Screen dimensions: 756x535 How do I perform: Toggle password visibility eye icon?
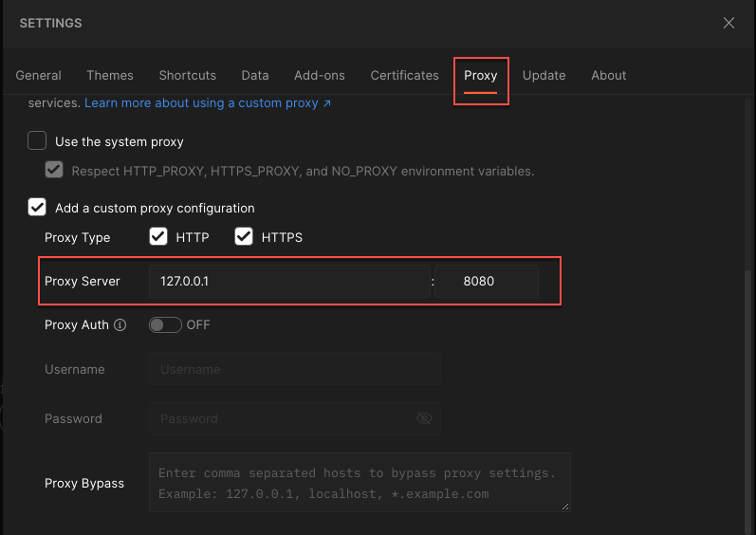[x=424, y=418]
